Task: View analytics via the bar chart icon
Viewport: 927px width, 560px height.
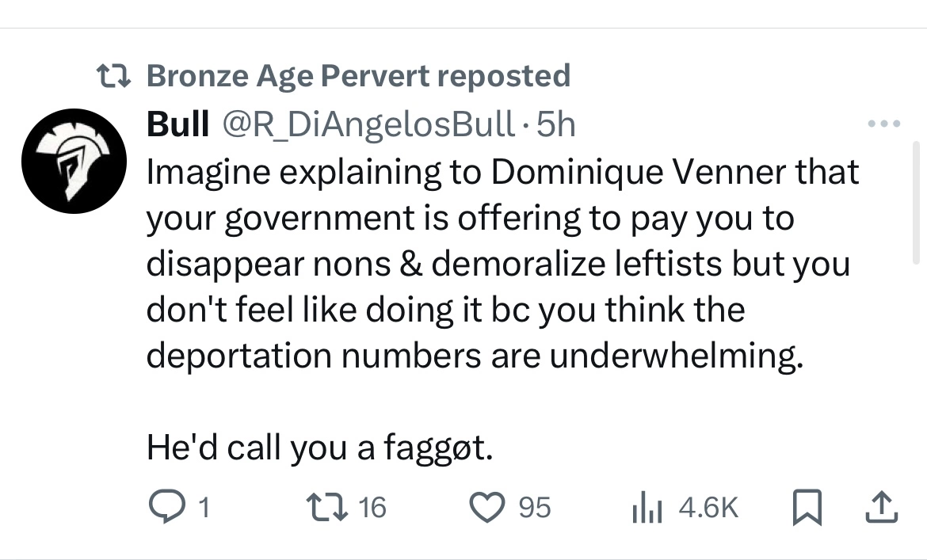Action: click(647, 508)
